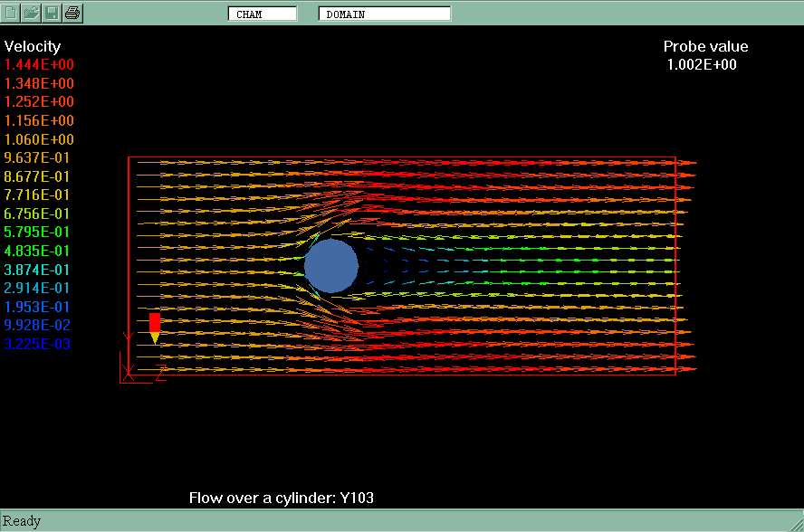The height and width of the screenshot is (532, 804).
Task: Click the blue cylinder object
Action: pos(331,266)
